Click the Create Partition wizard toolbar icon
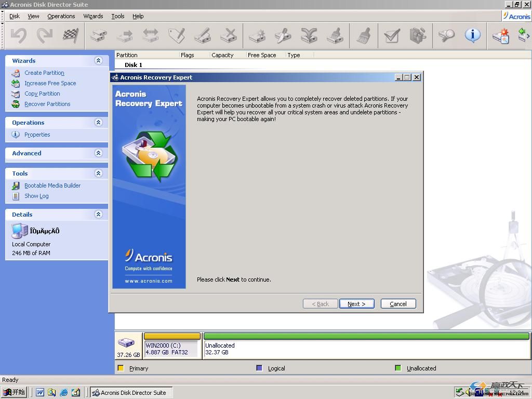532x399 pixels. (x=501, y=36)
